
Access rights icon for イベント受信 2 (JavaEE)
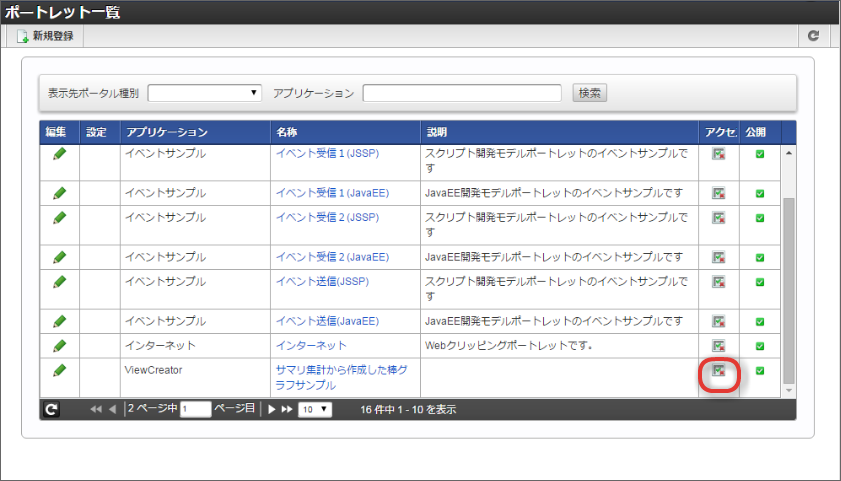click(x=719, y=257)
